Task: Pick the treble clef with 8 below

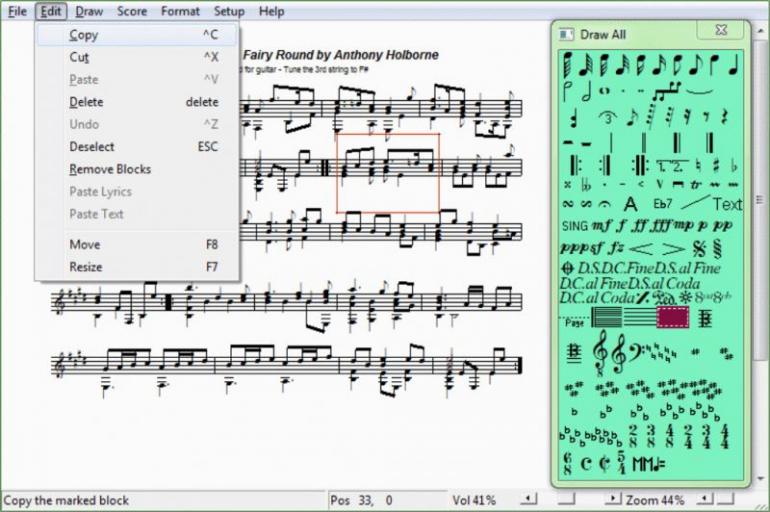Action: [600, 352]
